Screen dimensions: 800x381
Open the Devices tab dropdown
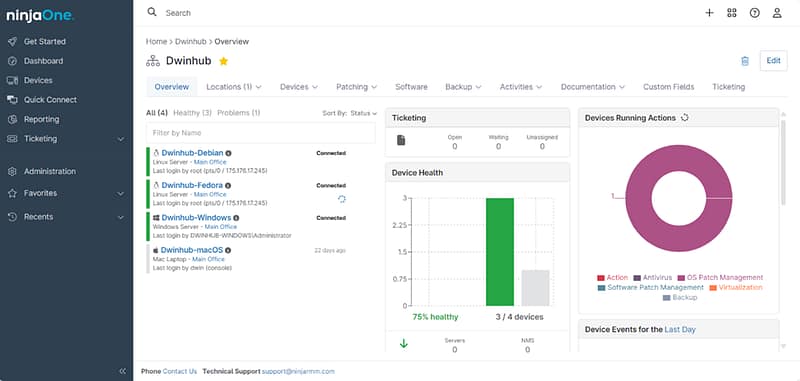point(299,87)
